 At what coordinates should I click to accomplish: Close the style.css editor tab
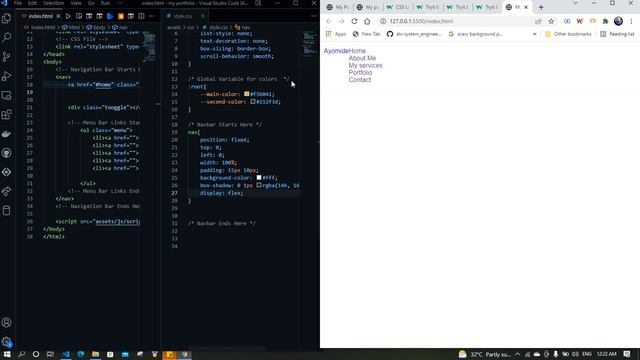point(202,16)
